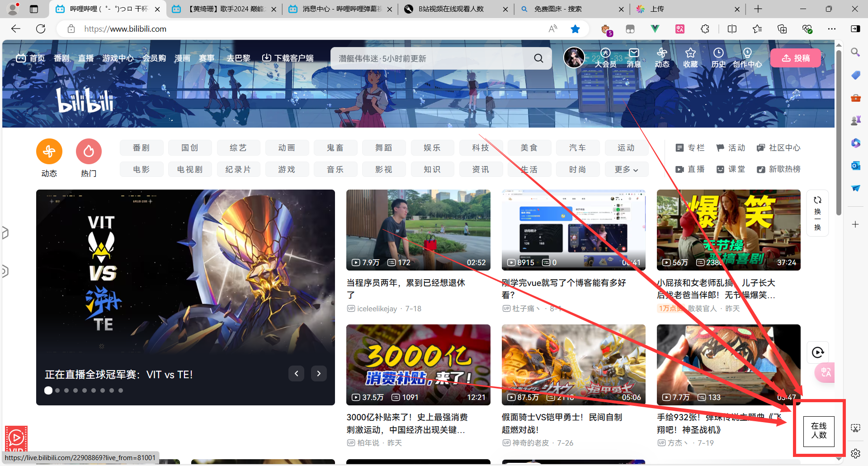Open the 专栏 link
Viewport: 868px width, 466px height.
tap(690, 148)
